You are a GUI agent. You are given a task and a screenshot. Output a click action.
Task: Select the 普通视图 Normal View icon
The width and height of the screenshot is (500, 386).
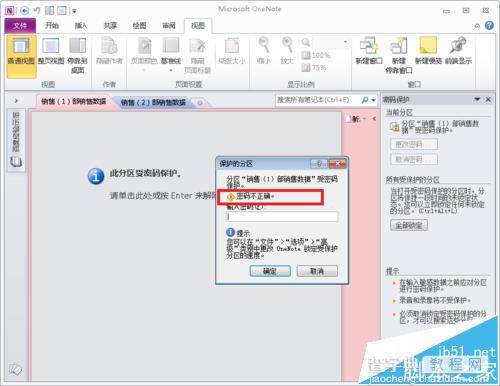pos(21,56)
